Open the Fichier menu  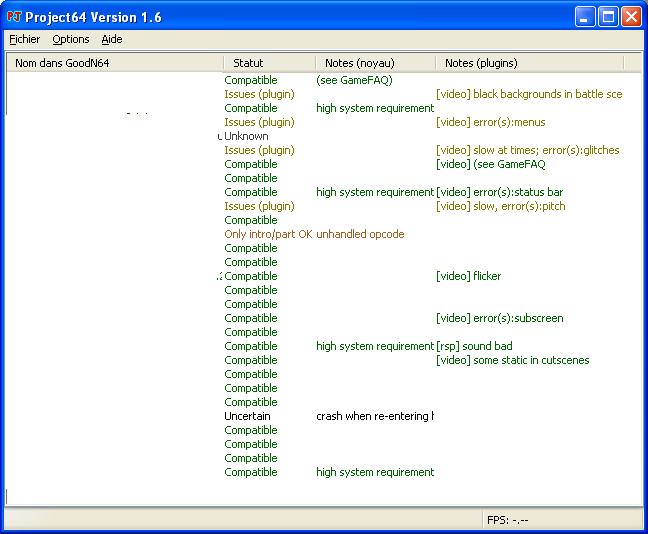tap(24, 39)
